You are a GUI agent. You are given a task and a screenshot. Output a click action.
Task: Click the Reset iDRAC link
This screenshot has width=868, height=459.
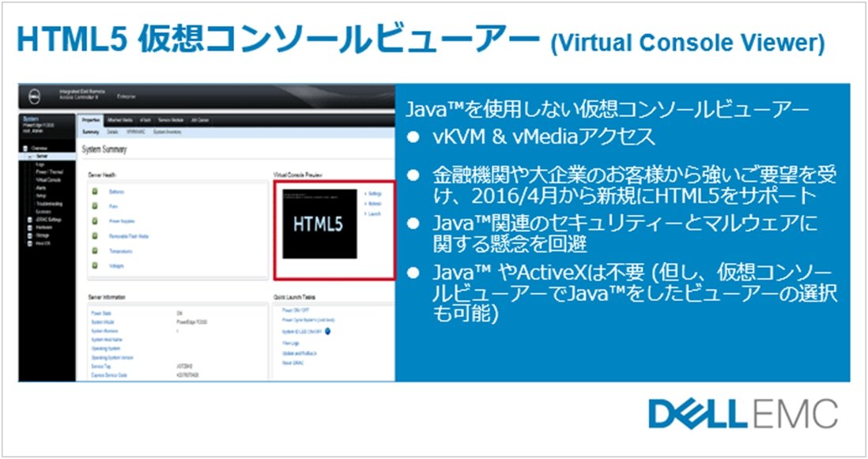(x=292, y=363)
